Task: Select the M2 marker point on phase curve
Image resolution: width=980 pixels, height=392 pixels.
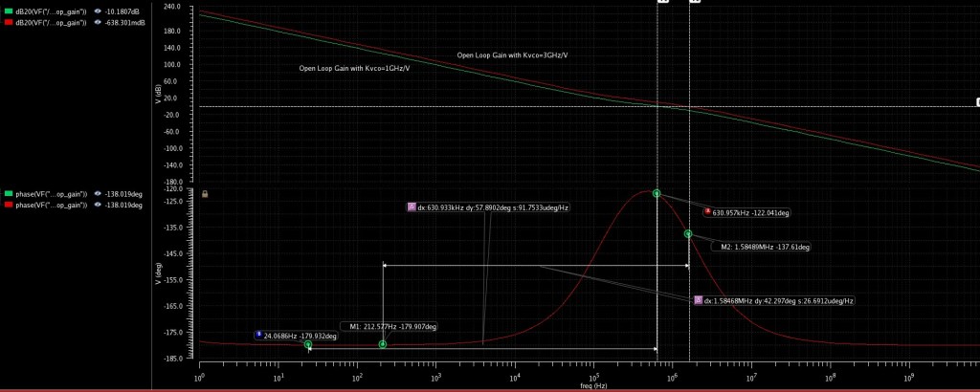Action: pyautogui.click(x=688, y=233)
